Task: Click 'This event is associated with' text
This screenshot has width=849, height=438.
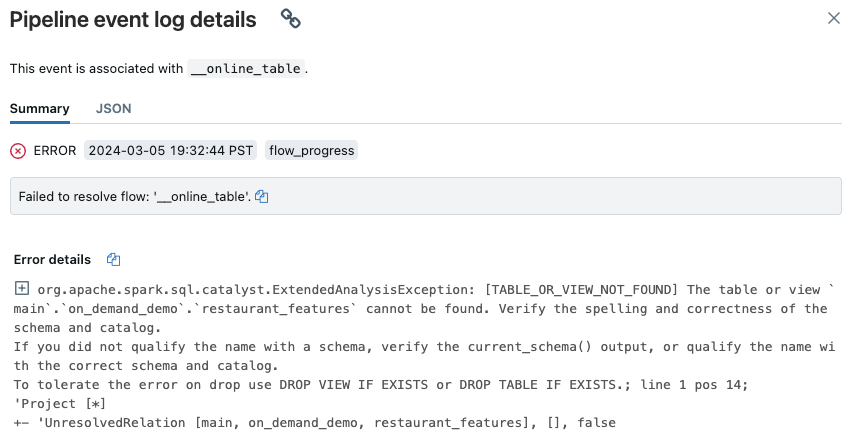Action: [96, 69]
